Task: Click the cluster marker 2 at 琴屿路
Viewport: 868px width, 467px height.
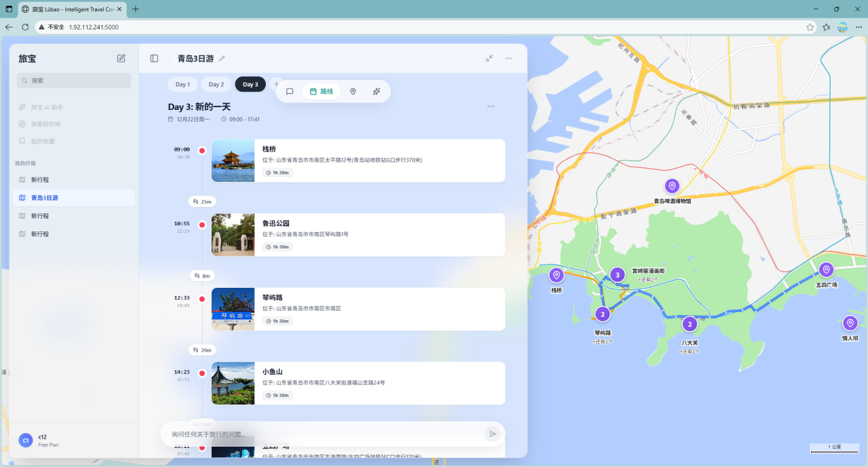Action: pyautogui.click(x=602, y=314)
